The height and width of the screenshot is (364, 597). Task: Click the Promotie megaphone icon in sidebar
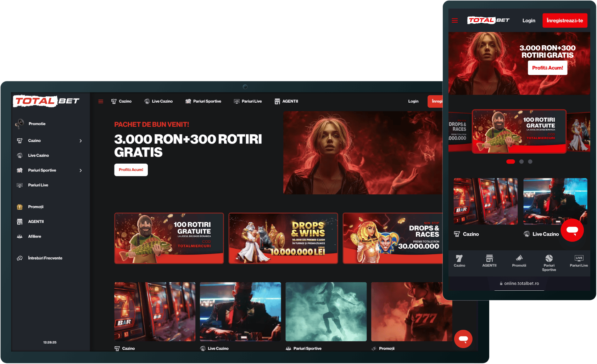20,124
